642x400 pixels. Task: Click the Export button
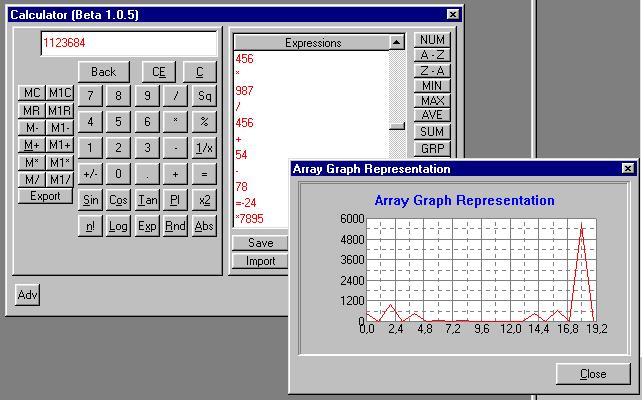coord(45,196)
